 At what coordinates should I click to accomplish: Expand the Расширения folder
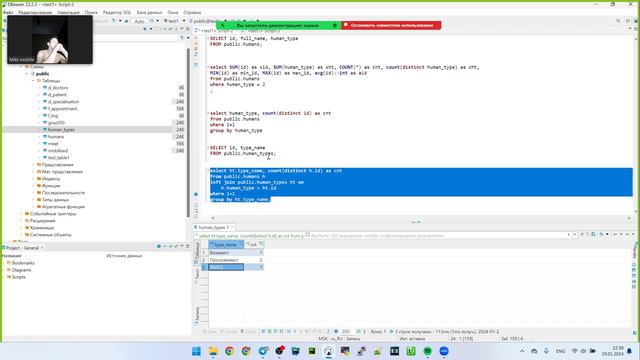(21, 221)
